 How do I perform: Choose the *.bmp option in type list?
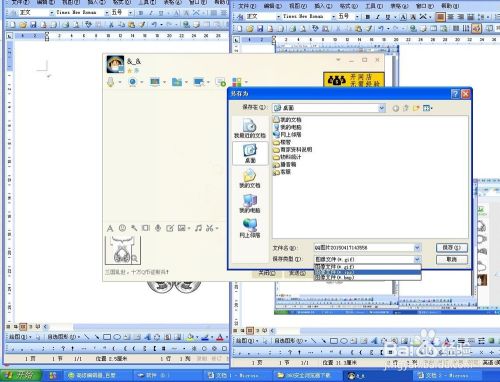click(367, 277)
